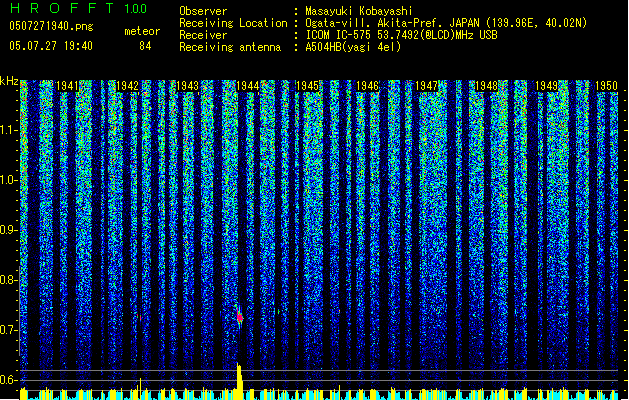
Task: Click the Receiving antenna label
Action: coord(230,47)
